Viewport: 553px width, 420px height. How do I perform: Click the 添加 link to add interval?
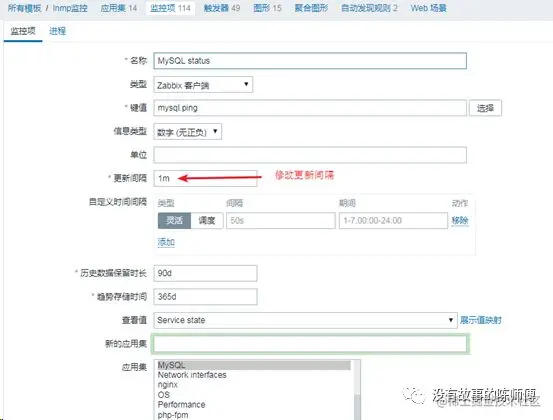point(166,242)
